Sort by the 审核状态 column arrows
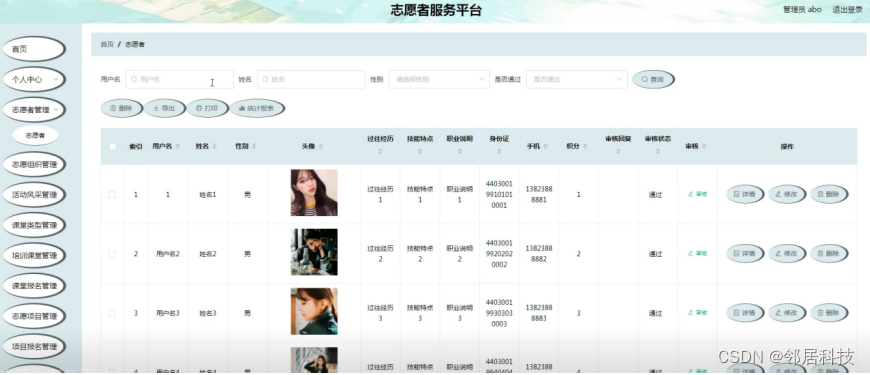 point(657,151)
